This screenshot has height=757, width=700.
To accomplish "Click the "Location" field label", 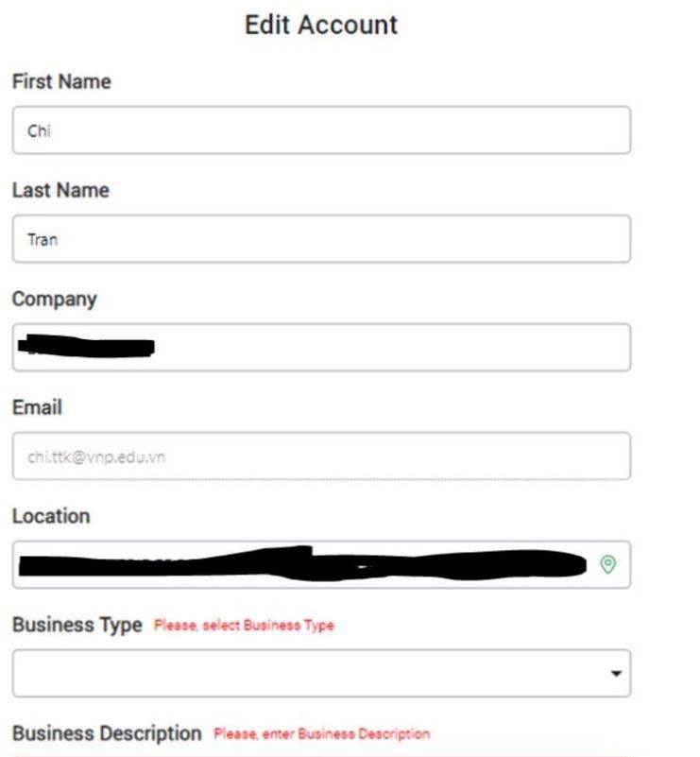I will [x=50, y=517].
